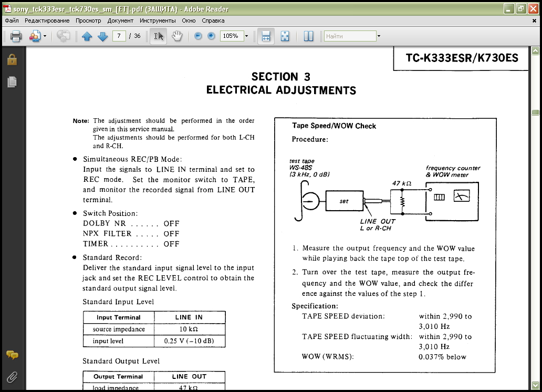Screen dimensions: 542x392
Task: Toggle Fit Width scrolling mode
Action: (x=266, y=36)
